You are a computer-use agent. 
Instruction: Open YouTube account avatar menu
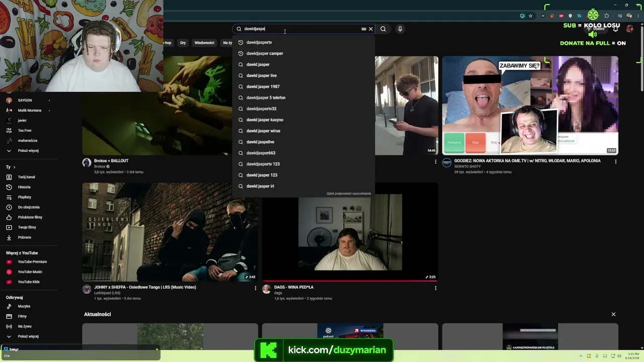(629, 29)
